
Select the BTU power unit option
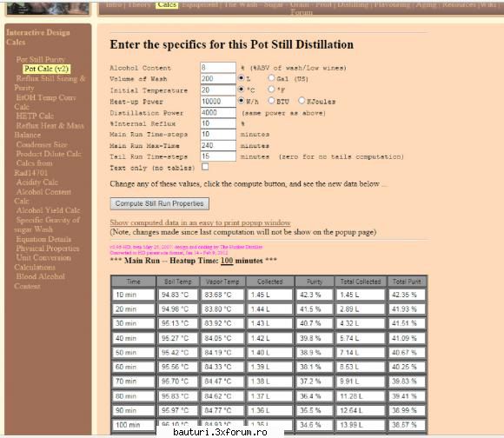tap(272, 101)
